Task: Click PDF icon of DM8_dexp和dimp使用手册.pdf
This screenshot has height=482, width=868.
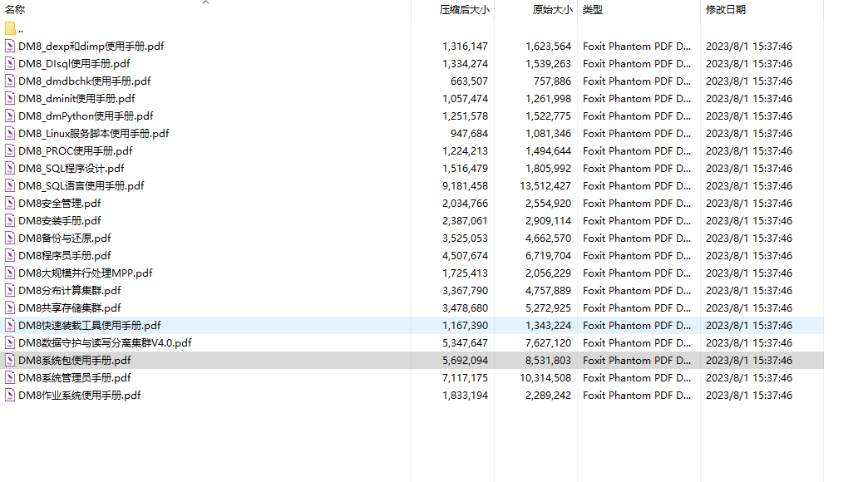Action: tap(10, 46)
